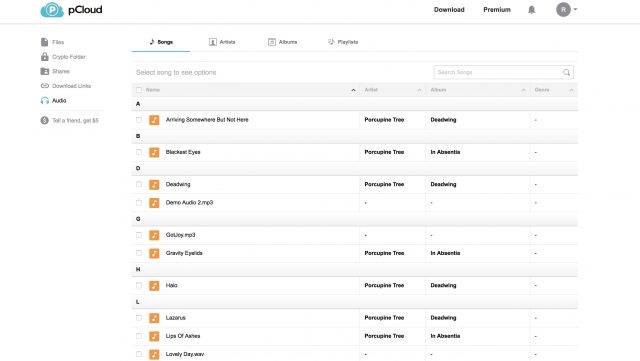Select the song name Halo
The height and width of the screenshot is (361, 640).
click(171, 285)
